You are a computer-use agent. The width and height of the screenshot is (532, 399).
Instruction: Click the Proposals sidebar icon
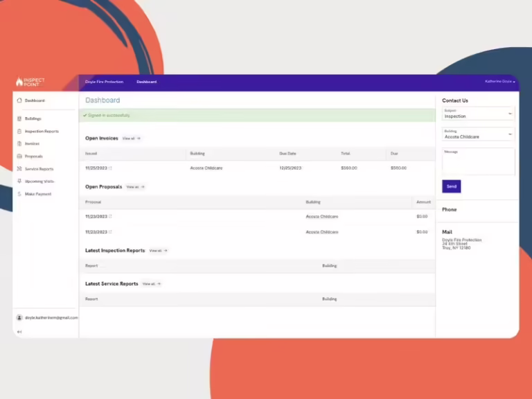coord(19,157)
